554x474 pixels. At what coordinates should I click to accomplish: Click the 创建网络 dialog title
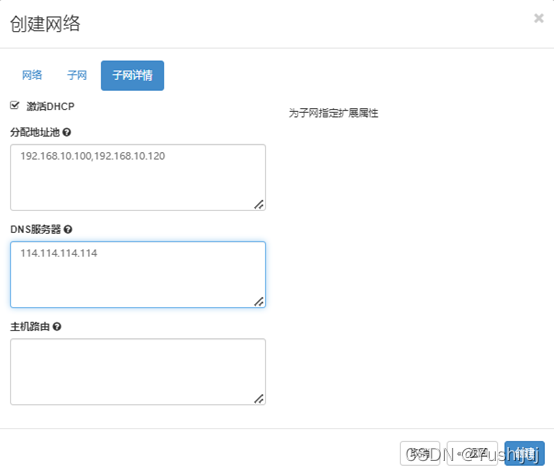click(x=45, y=24)
